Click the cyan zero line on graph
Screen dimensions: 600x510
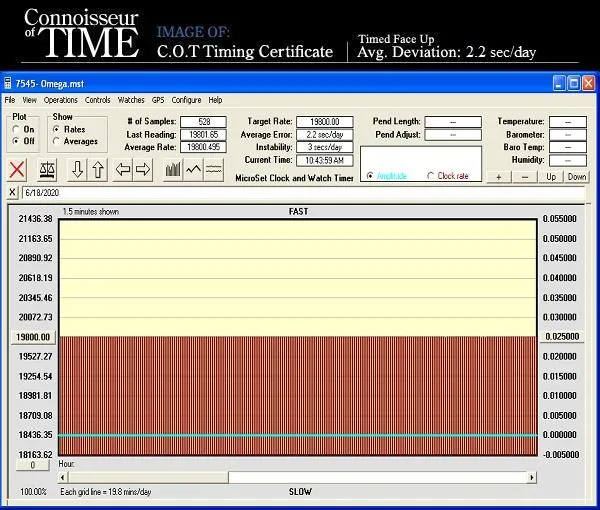[x=298, y=435]
